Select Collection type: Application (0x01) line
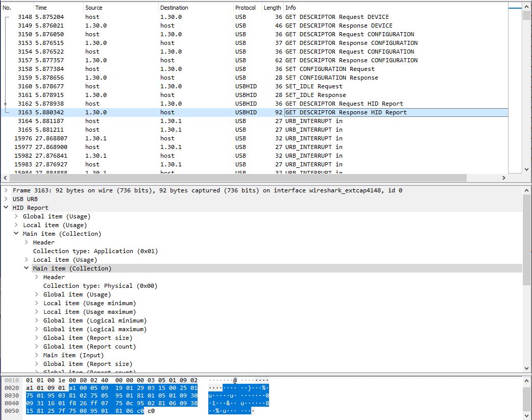532x420 pixels. pyautogui.click(x=95, y=251)
